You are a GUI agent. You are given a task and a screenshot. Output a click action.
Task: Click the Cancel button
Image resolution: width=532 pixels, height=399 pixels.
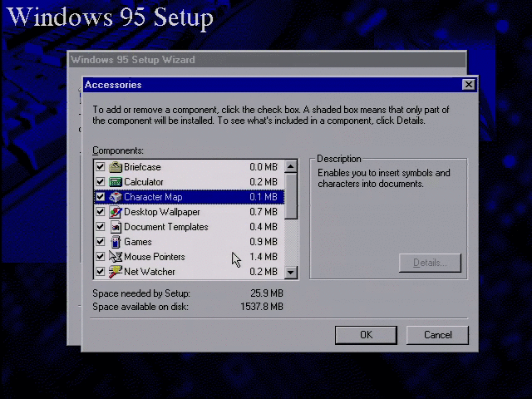coord(437,335)
